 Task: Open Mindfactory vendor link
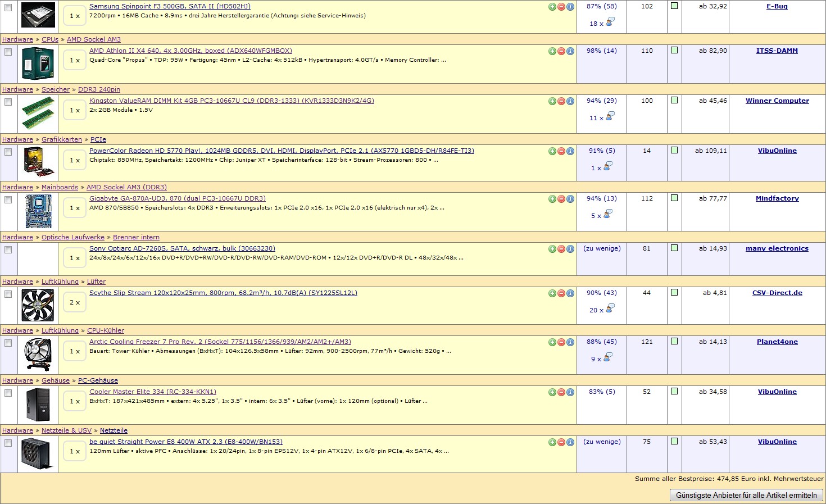point(777,198)
